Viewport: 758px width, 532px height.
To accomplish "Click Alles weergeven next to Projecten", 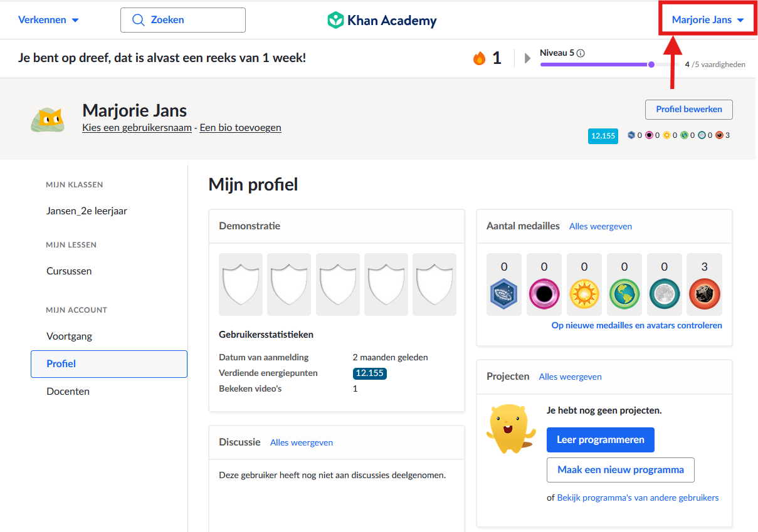I will 571,377.
